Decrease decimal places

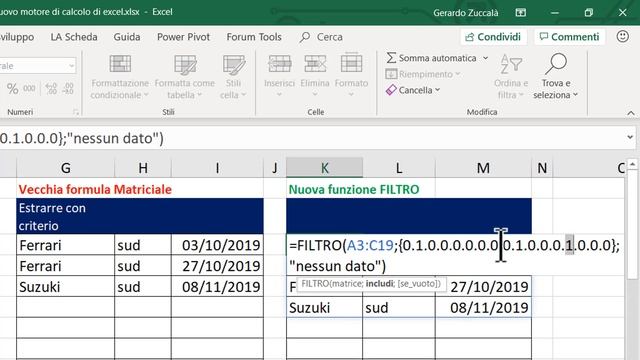[68, 89]
